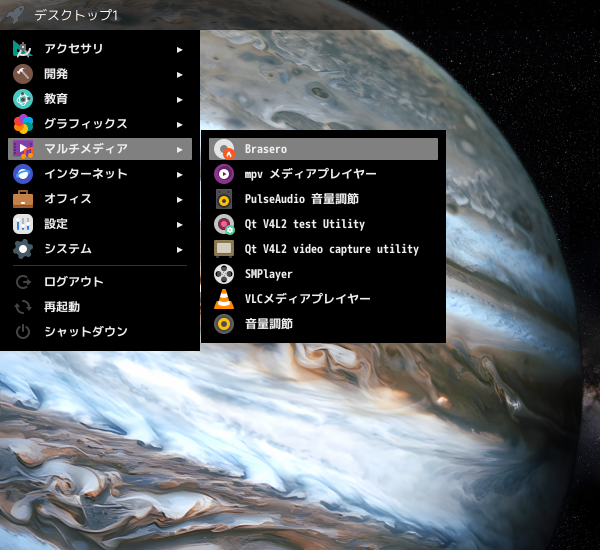Expand the オフィス submenu arrow
Image resolution: width=600 pixels, height=550 pixels.
(x=179, y=199)
